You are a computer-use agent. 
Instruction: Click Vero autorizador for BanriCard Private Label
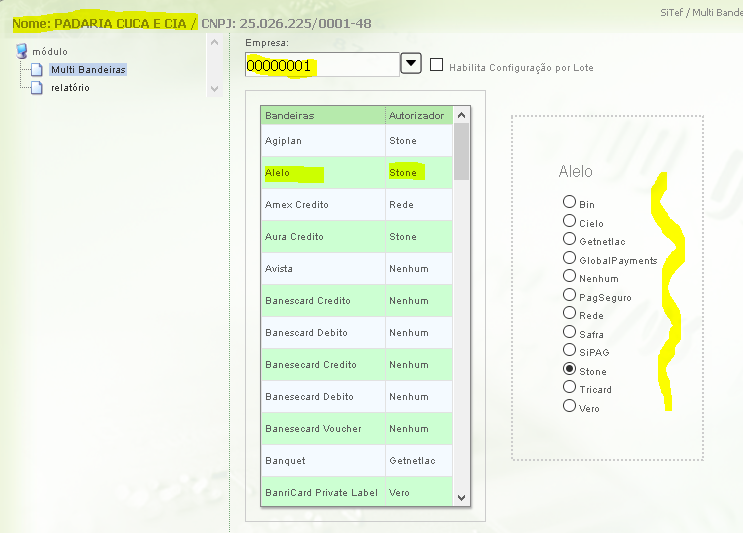399,493
